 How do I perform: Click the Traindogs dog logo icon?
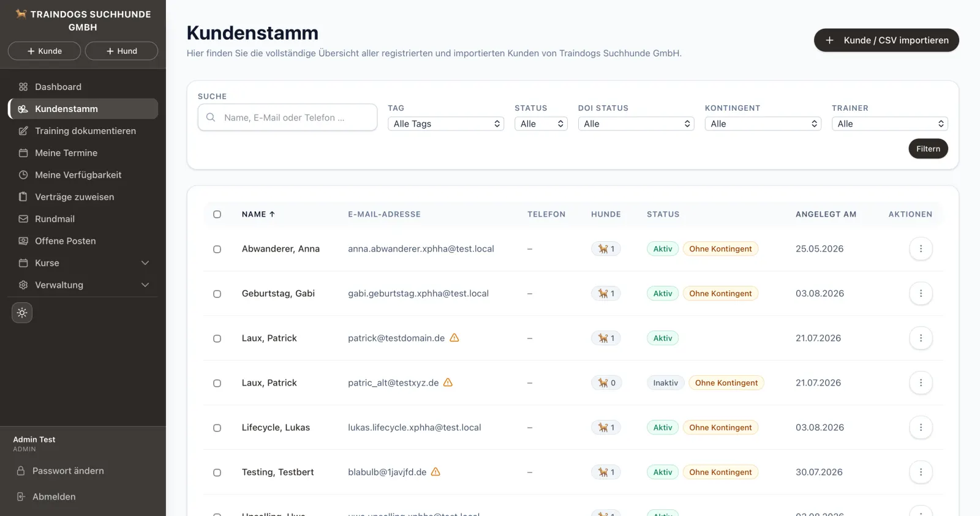(x=21, y=13)
